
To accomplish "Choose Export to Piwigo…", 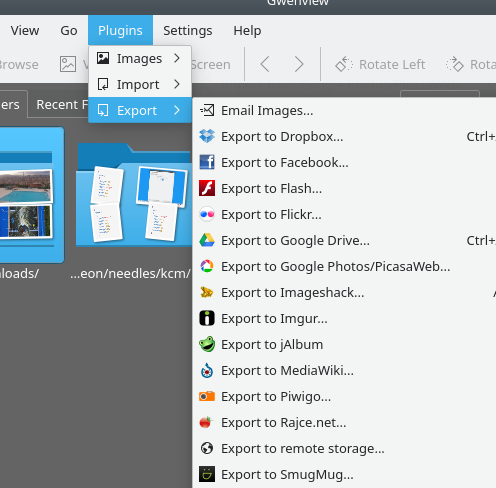I will tap(344, 396).
